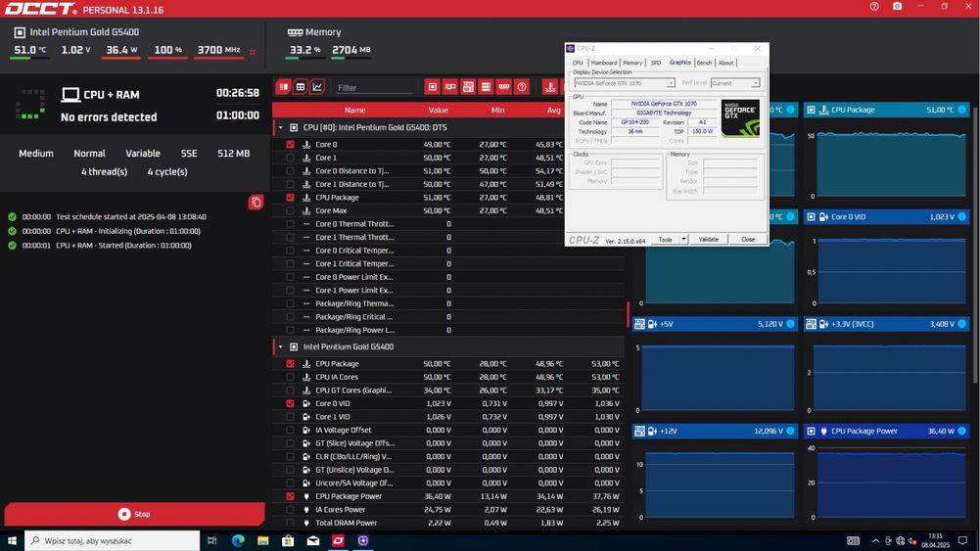Check IA Cores Power checkbox
This screenshot has height=551, width=980.
pos(290,510)
